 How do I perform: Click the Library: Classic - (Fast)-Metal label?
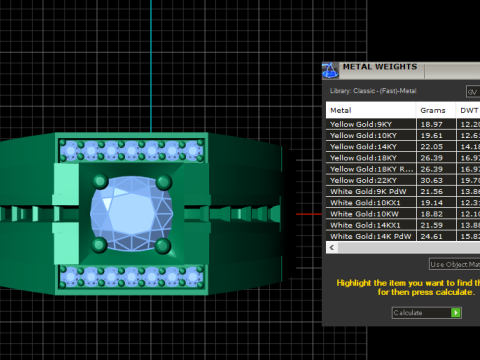point(373,91)
